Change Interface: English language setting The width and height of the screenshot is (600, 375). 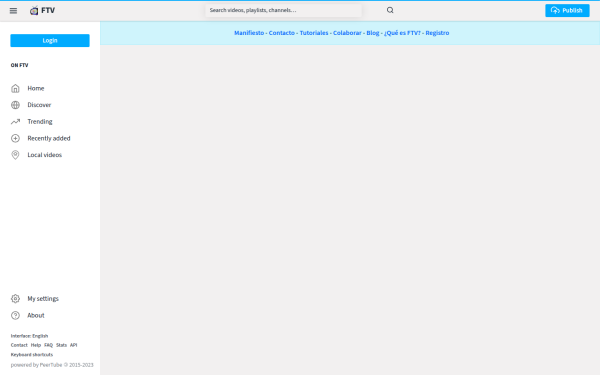pos(29,336)
